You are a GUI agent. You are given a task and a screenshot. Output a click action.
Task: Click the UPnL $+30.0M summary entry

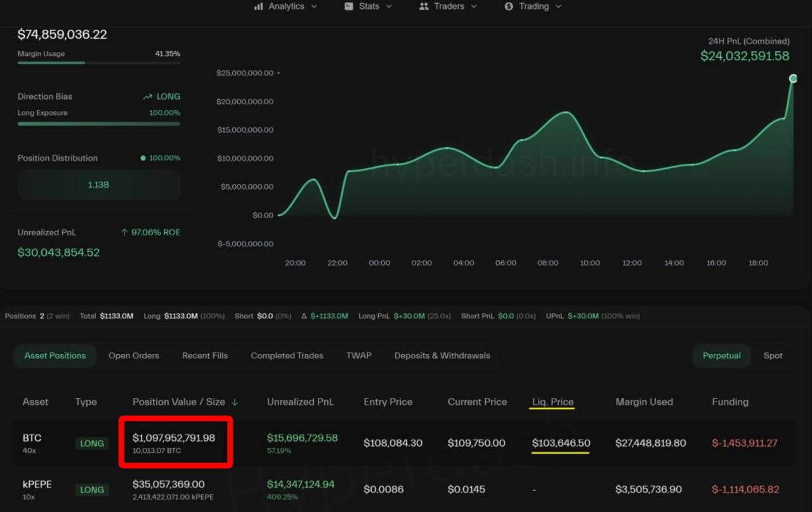pos(594,316)
